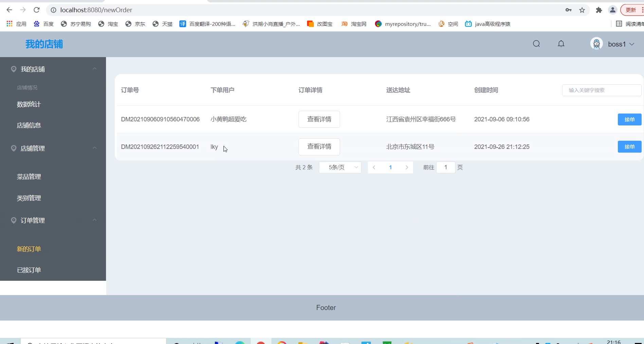
Task: Select 已接订单 in the sidebar
Action: point(29,270)
